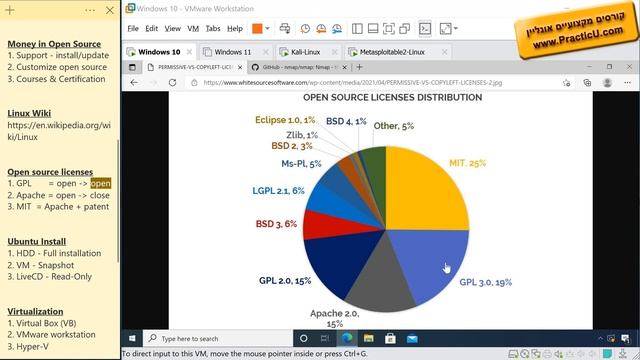Click the Linux Wiki wikipedia link text
The width and height of the screenshot is (640, 360).
(59, 131)
